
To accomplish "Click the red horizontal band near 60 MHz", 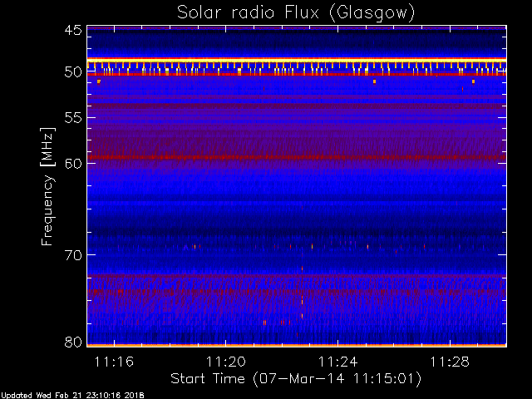I will [x=297, y=157].
